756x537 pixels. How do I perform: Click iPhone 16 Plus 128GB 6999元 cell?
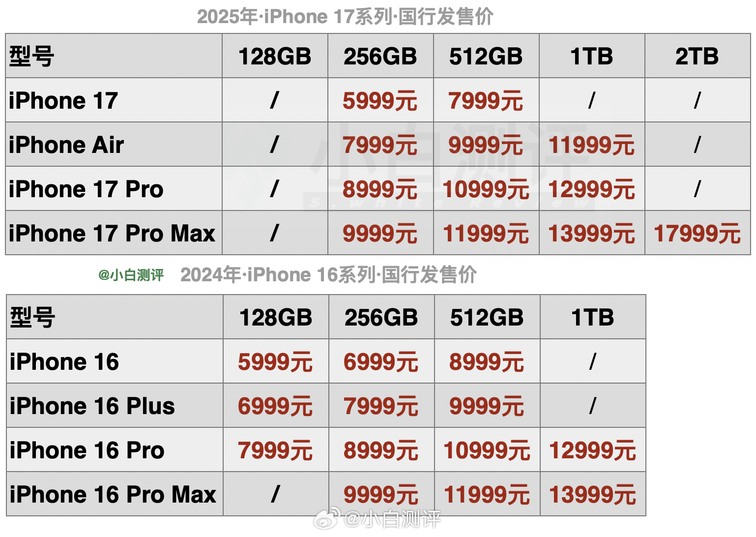pos(275,406)
